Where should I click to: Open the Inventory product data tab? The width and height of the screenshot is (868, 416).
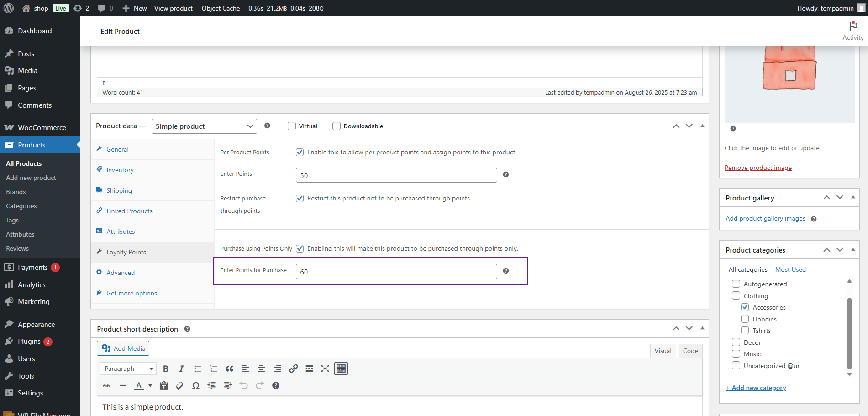pos(120,170)
